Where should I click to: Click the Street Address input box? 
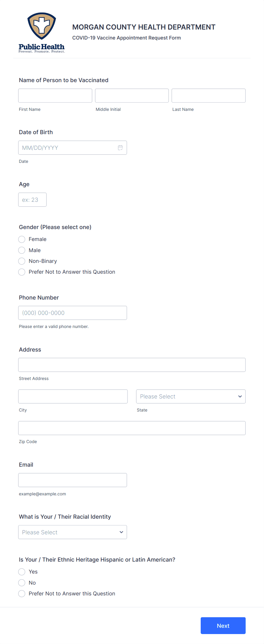tap(132, 365)
